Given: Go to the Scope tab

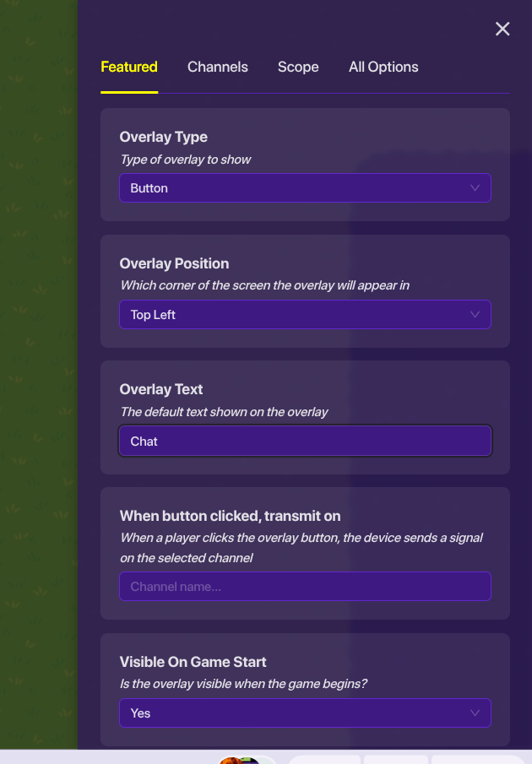Looking at the screenshot, I should pos(298,67).
